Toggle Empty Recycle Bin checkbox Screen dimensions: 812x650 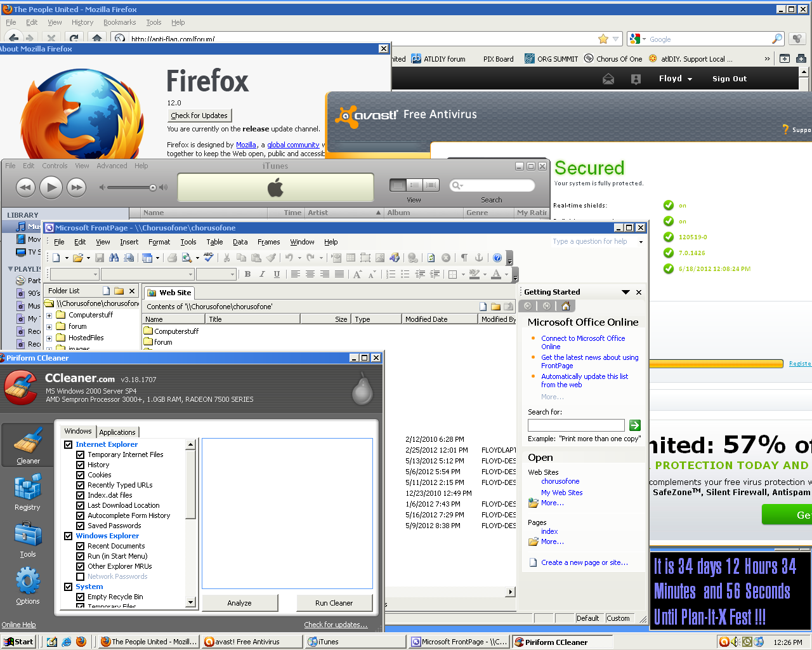tap(80, 597)
